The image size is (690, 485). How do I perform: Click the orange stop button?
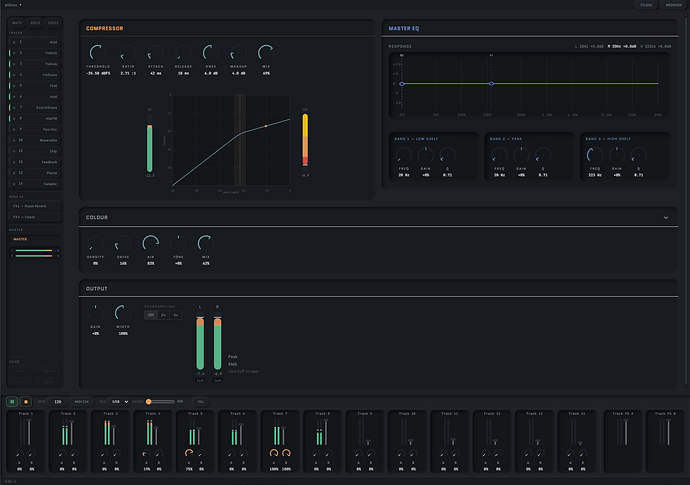coord(26,401)
